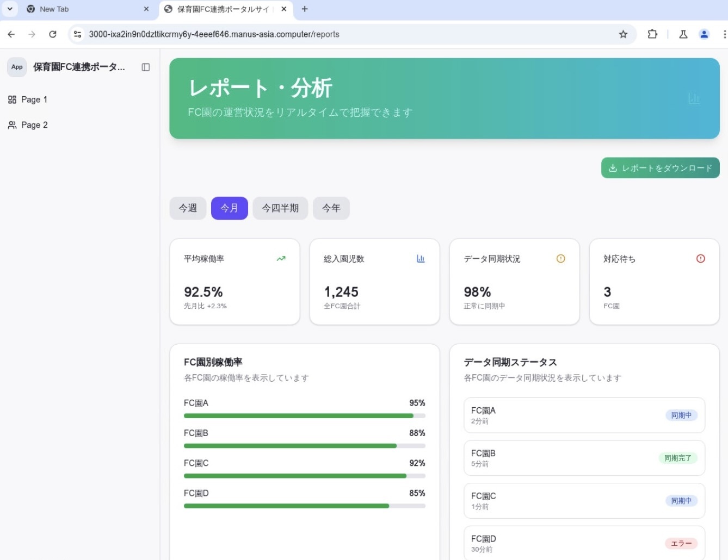Open the browser extensions puzzle icon

[x=652, y=34]
